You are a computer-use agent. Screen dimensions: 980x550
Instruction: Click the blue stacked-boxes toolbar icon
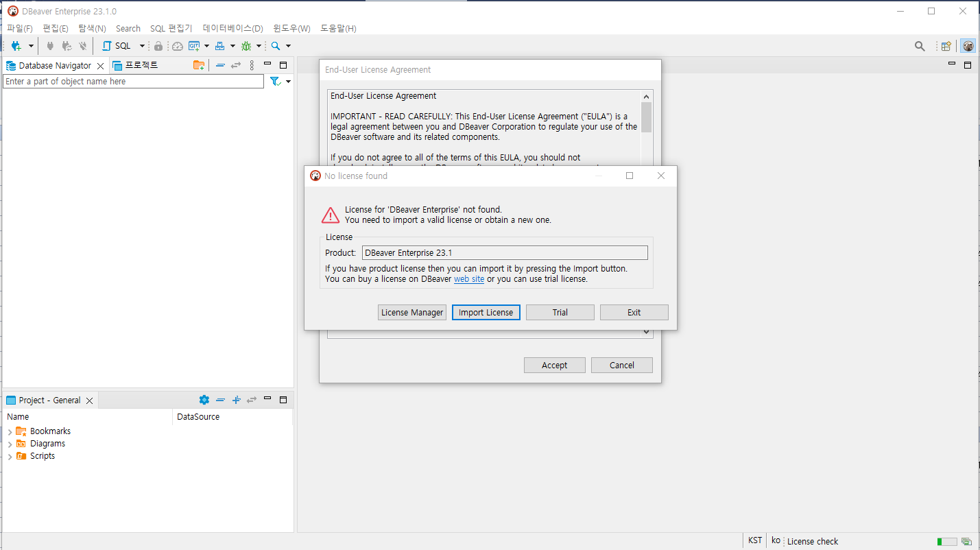(219, 46)
